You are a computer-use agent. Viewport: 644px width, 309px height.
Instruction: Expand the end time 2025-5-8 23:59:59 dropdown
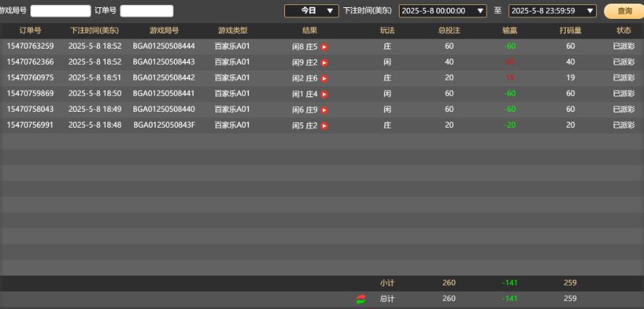(x=552, y=11)
